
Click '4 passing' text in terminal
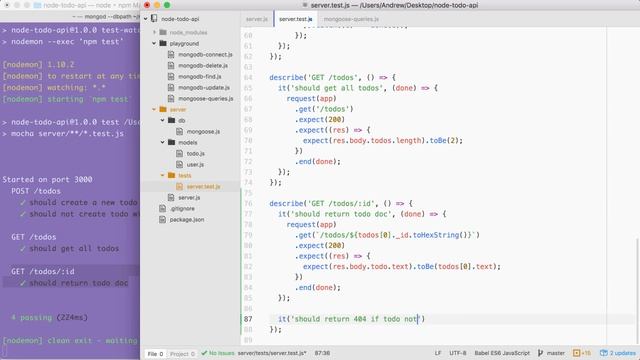click(x=49, y=317)
